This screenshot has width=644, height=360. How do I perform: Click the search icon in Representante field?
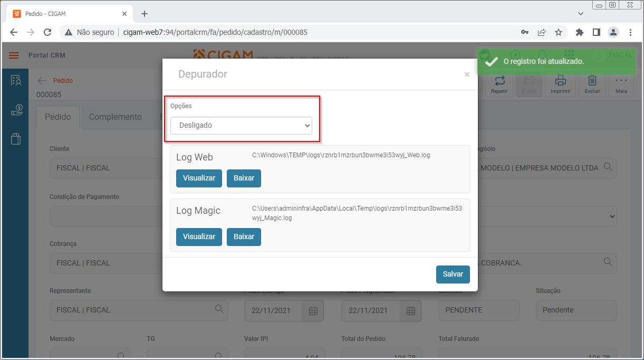219,309
